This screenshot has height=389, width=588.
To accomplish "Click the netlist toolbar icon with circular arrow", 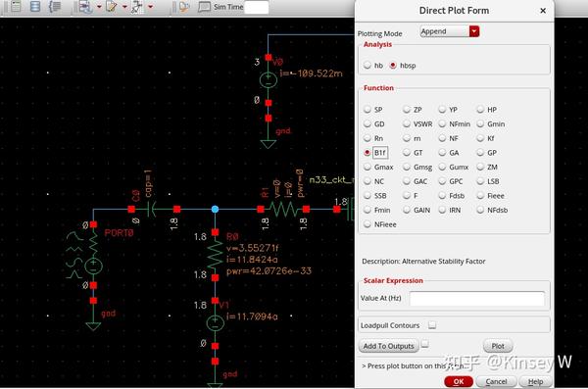I will [85, 7].
